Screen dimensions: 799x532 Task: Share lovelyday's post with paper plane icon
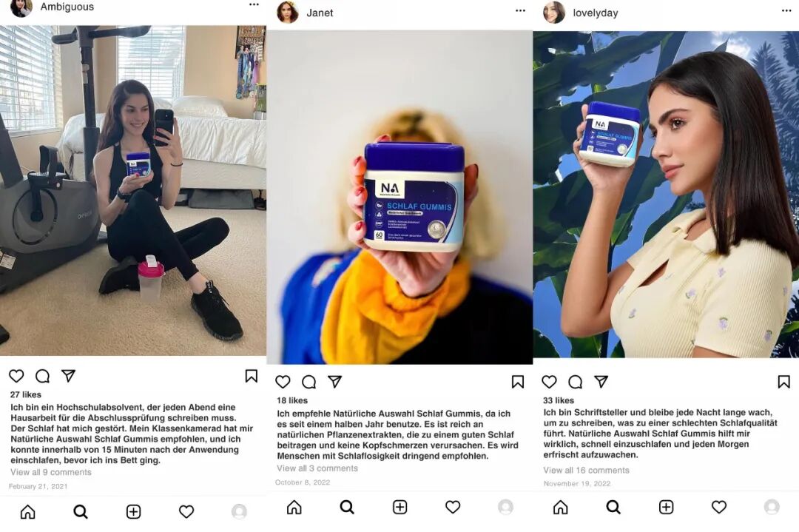click(601, 381)
